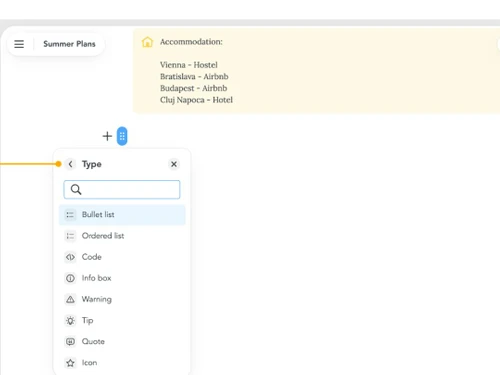Viewport: 500px width, 375px height.
Task: Click the Bullet list icon
Action: click(70, 215)
